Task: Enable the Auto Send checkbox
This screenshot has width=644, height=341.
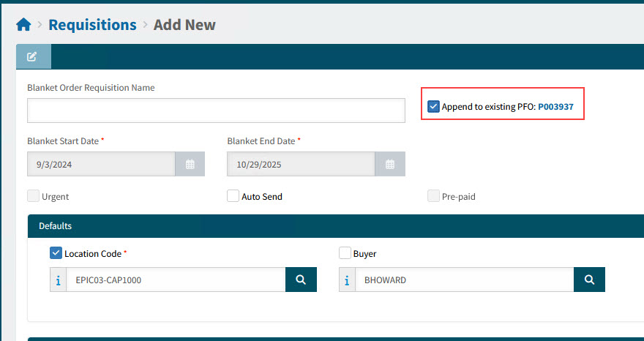Action: (233, 196)
